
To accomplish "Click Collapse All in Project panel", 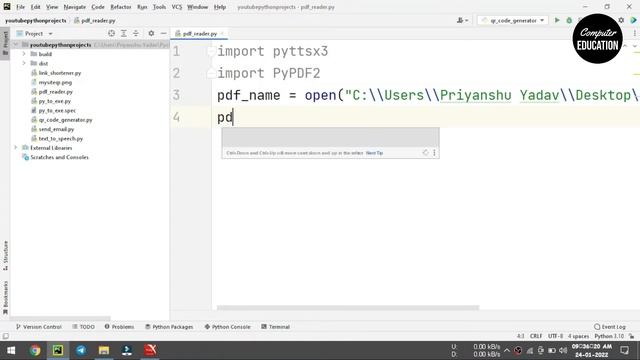I will tap(136, 33).
